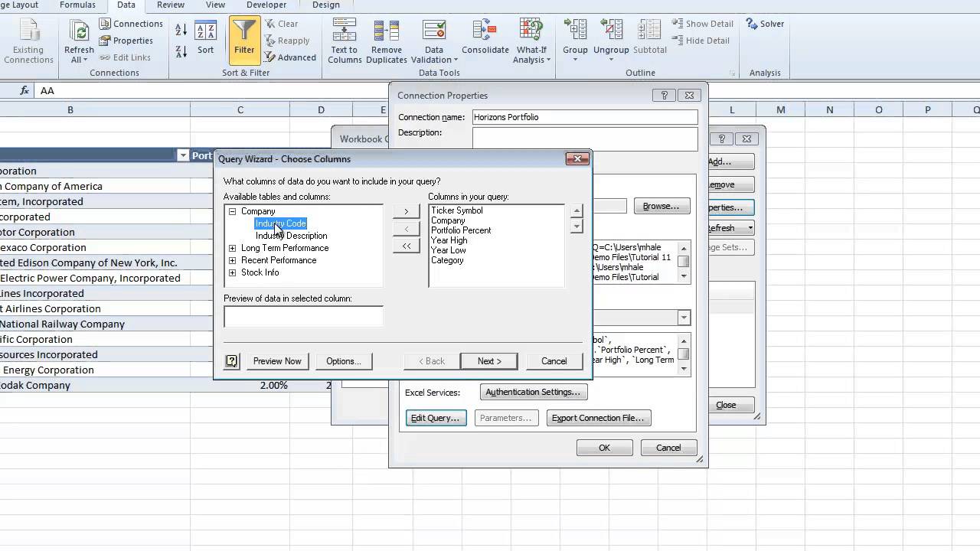Open What-If Analysis tool
Image resolution: width=980 pixels, height=551 pixels.
532,41
